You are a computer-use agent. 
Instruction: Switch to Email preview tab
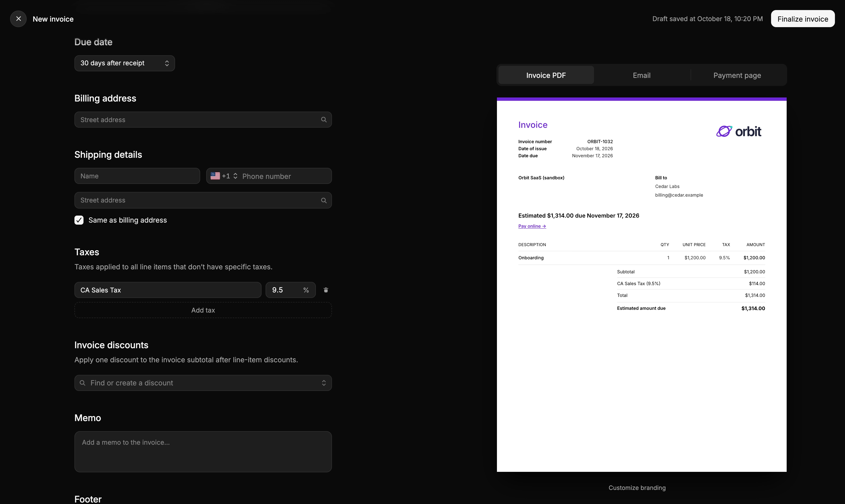[x=641, y=75]
